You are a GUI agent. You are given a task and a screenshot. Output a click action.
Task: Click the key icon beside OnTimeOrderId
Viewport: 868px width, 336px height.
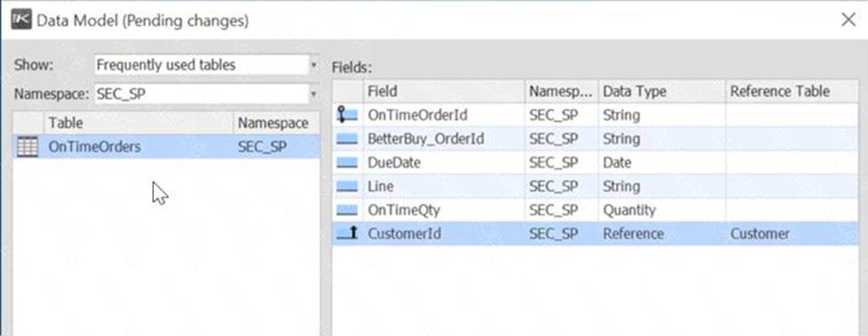click(x=347, y=115)
